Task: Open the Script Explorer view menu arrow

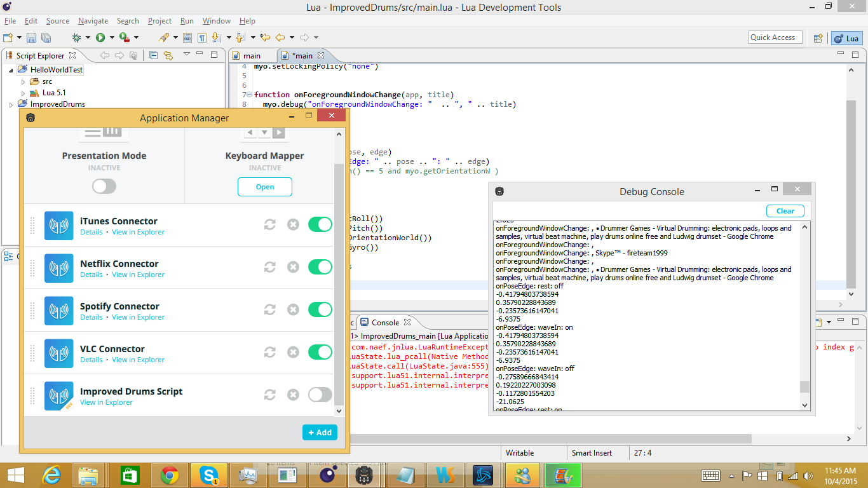Action: (x=186, y=55)
